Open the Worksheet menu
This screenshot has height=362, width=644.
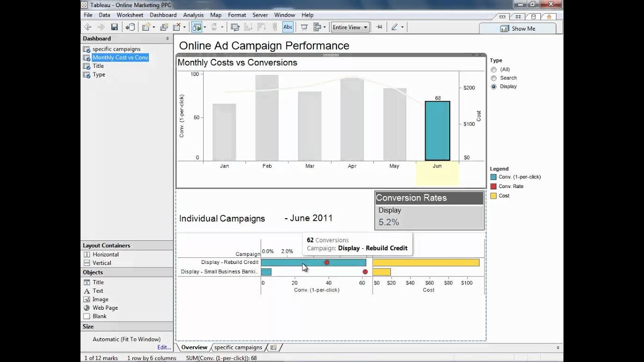(x=130, y=15)
